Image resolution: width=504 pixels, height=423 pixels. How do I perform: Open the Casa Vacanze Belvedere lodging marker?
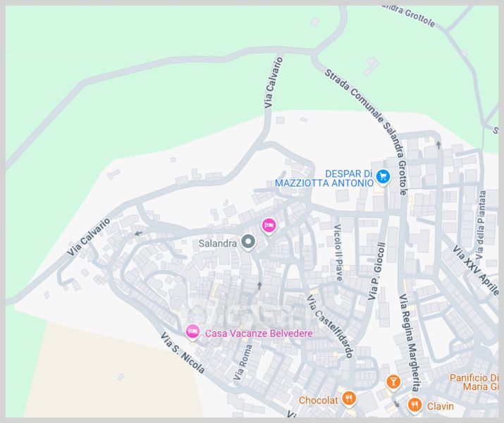tap(192, 332)
